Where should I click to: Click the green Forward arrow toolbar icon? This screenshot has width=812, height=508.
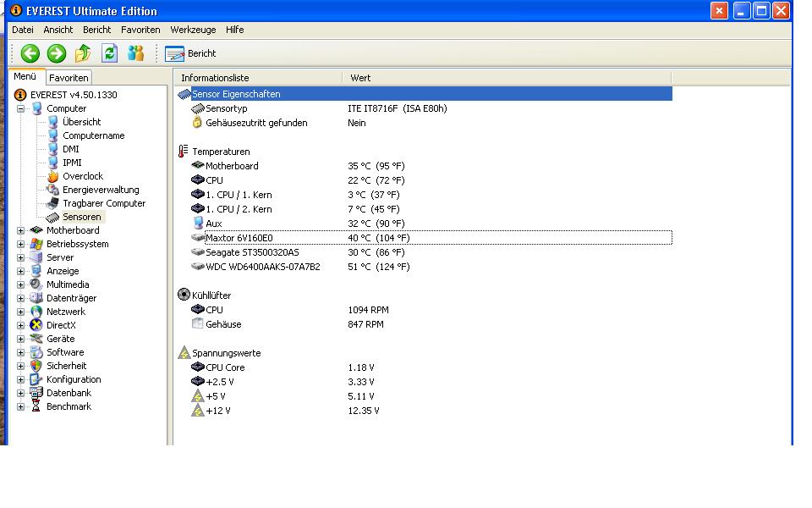tap(57, 53)
